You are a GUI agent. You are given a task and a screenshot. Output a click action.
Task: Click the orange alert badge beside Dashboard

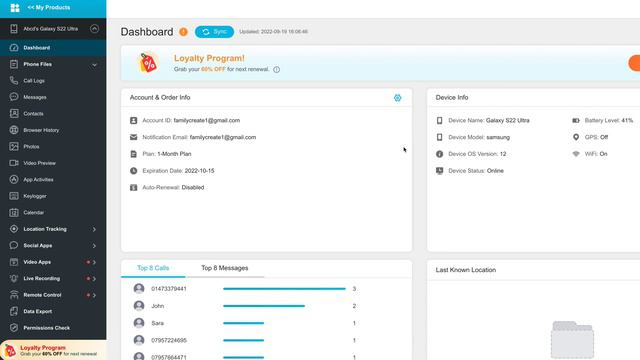184,32
